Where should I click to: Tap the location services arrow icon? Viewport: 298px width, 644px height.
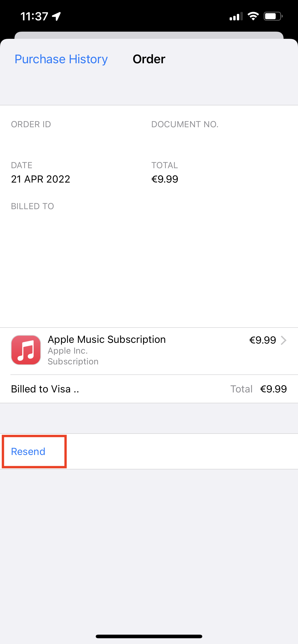pyautogui.click(x=56, y=16)
